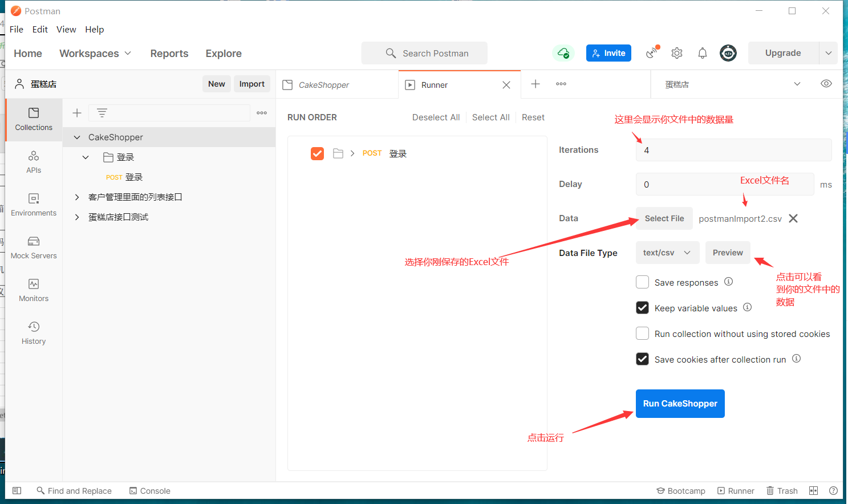The width and height of the screenshot is (848, 504).
Task: Open the tab options three dots
Action: [x=561, y=84]
